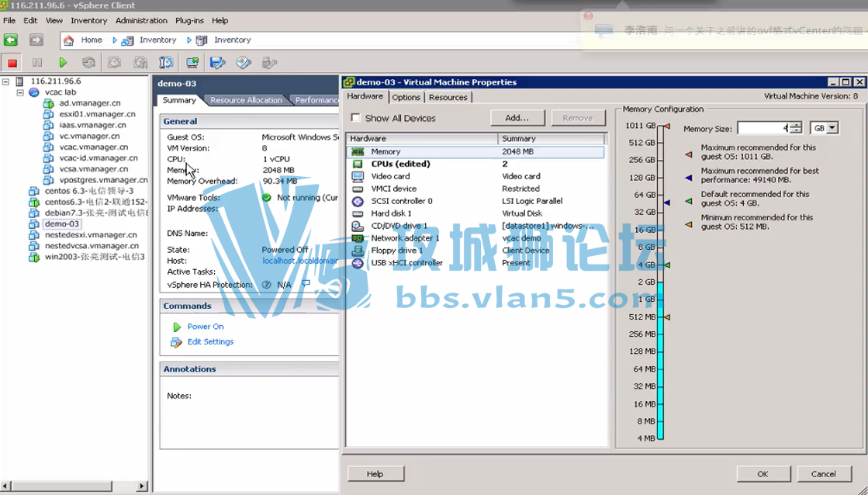Click the vcac lab resource pool icon
This screenshot has height=495, width=868.
[x=34, y=92]
